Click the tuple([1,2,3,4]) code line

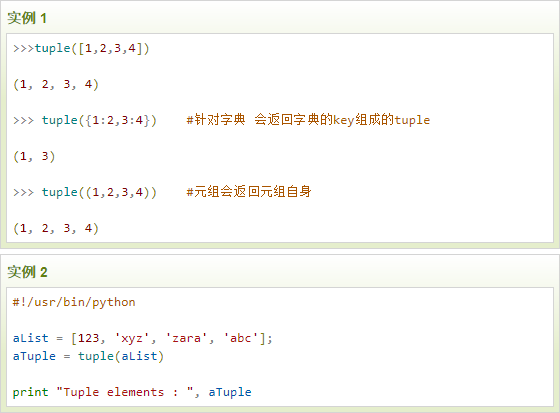pyautogui.click(x=81, y=48)
